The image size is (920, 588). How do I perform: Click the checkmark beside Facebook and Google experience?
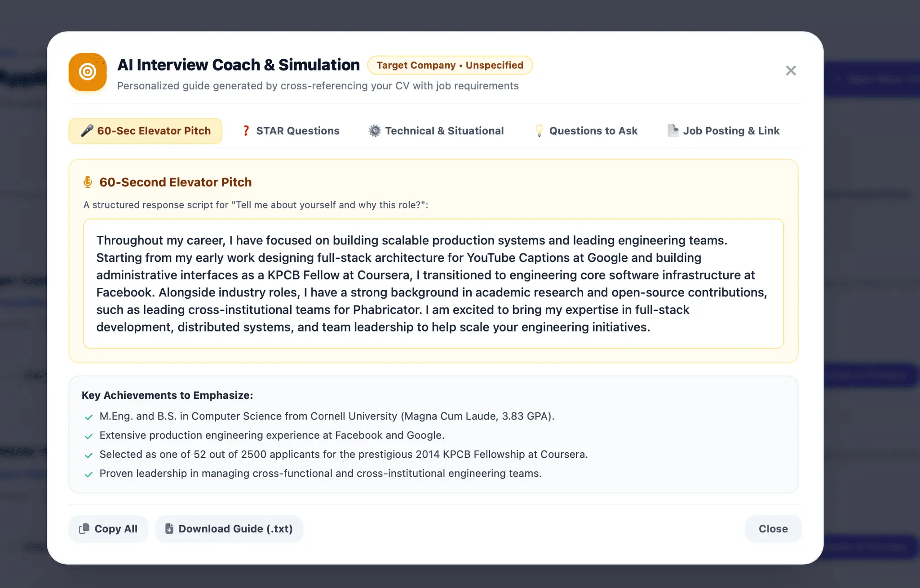[88, 436]
